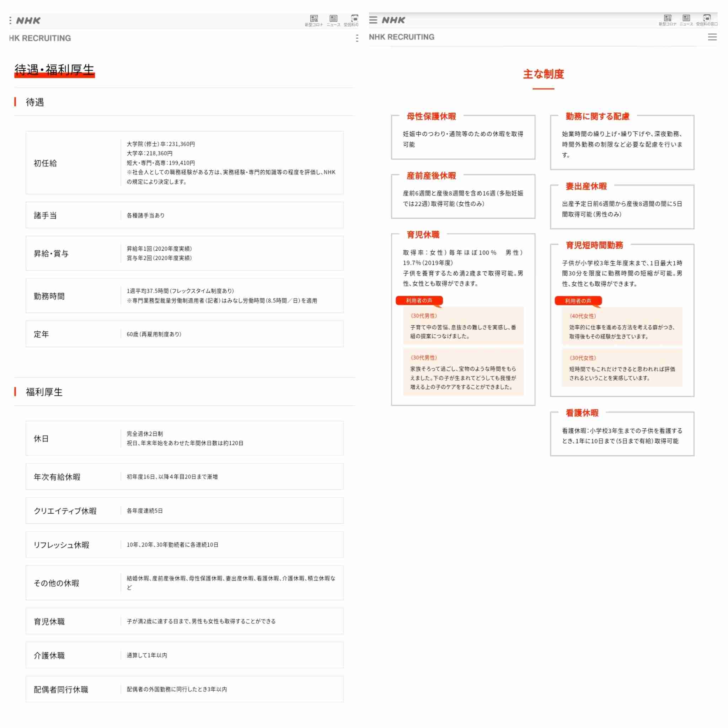The height and width of the screenshot is (728, 728).
Task: Select the line 1週平均37.5時間（フレックスタイム制度あり）
Action: tap(181, 291)
